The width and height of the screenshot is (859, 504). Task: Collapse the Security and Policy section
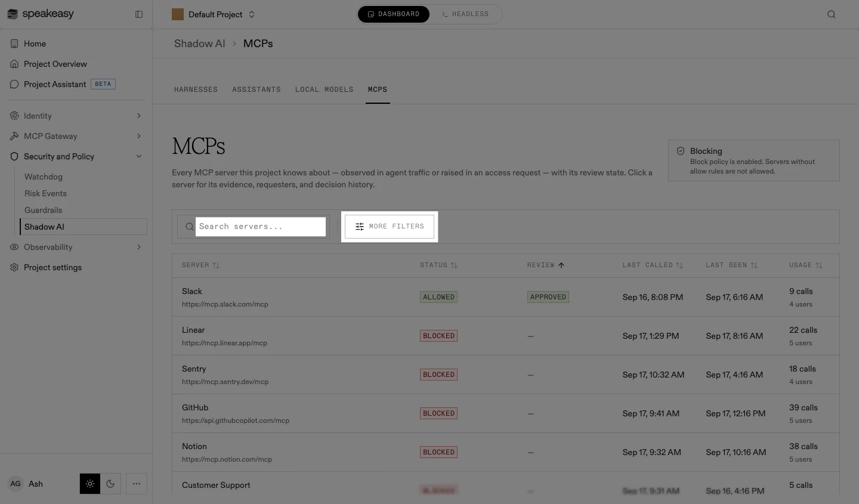coord(139,156)
